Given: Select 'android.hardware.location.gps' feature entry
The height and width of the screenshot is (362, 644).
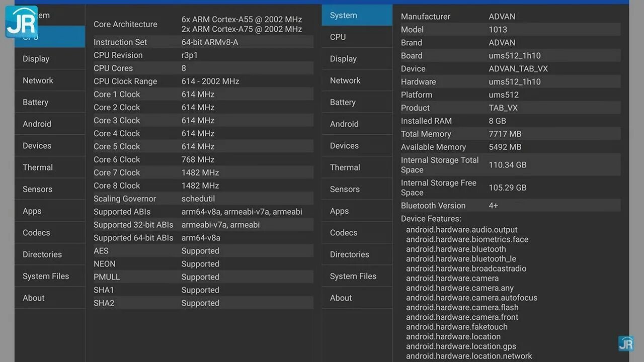Looking at the screenshot, I should click(461, 346).
